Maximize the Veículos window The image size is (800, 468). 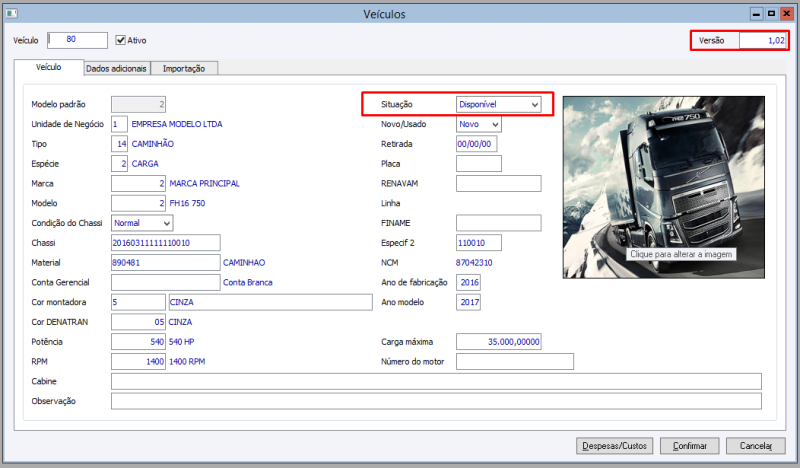(771, 14)
